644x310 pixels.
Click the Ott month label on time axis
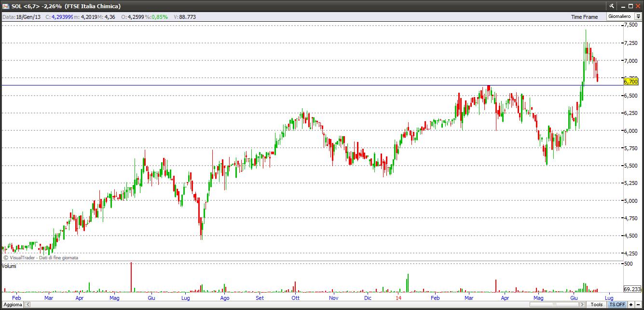(295, 298)
